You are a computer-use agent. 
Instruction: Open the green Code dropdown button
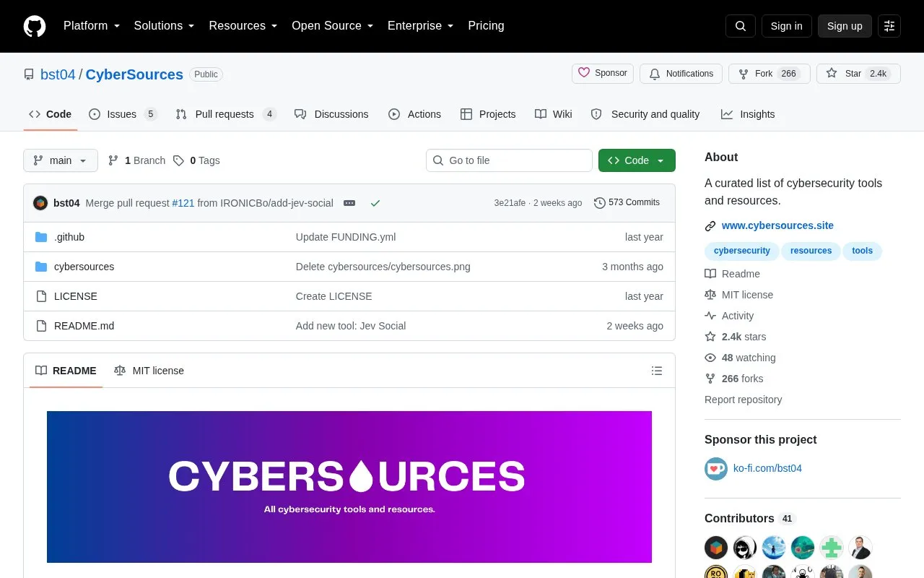pos(637,160)
